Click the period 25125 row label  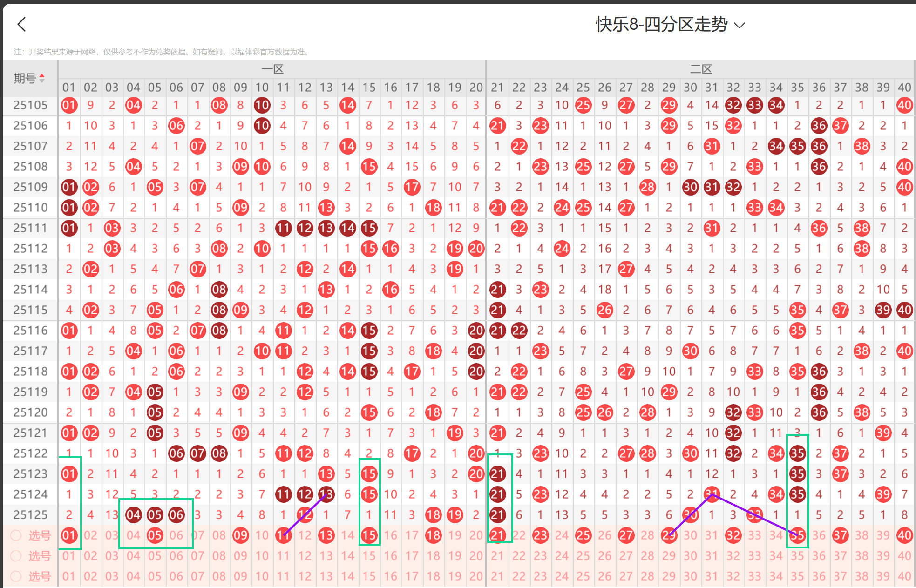30,515
